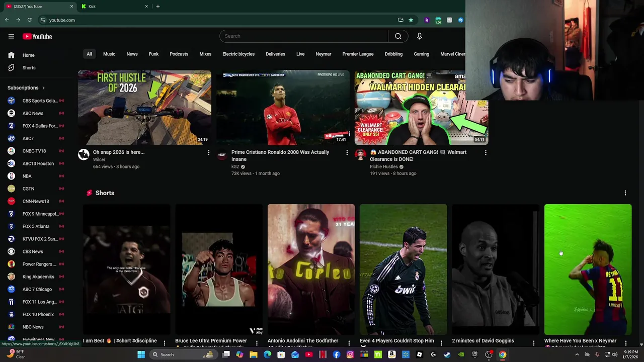Image resolution: width=644 pixels, height=362 pixels.
Task: Open the Kick browser extension
Action: pyautogui.click(x=427, y=20)
